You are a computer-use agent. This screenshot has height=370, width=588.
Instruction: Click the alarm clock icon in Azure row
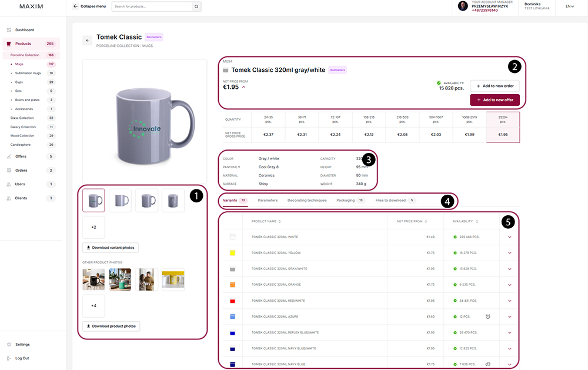click(488, 316)
